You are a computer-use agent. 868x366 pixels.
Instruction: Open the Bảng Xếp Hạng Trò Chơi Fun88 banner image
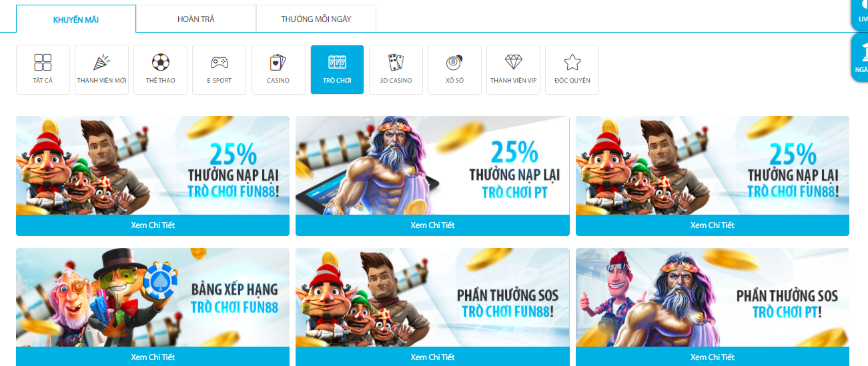153,297
